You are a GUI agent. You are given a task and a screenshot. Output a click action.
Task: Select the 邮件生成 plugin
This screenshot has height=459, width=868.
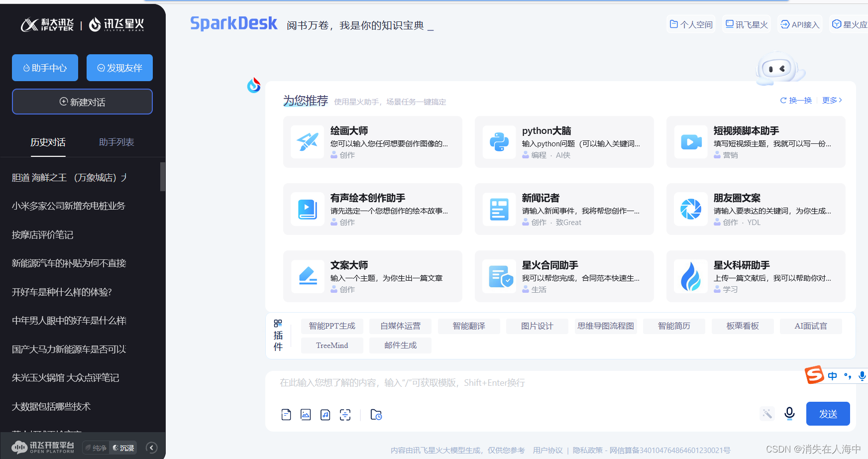click(400, 345)
